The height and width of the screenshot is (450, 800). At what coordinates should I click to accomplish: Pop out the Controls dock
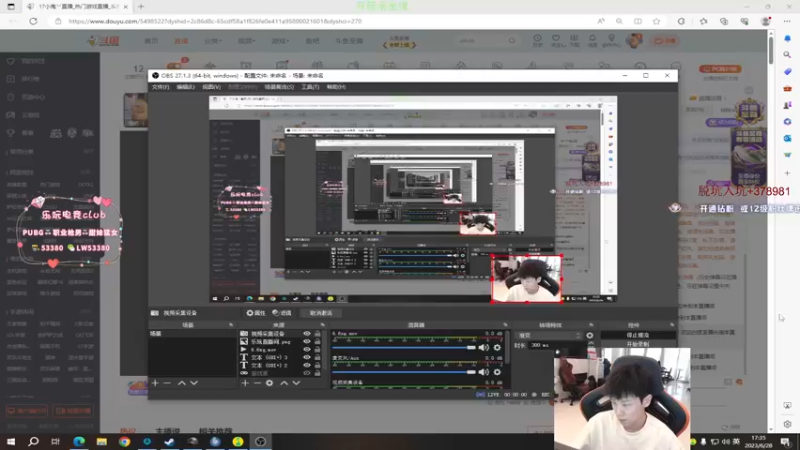[x=672, y=325]
